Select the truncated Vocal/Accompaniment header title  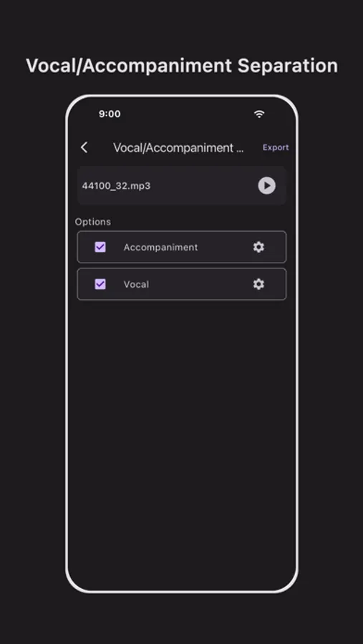178,148
